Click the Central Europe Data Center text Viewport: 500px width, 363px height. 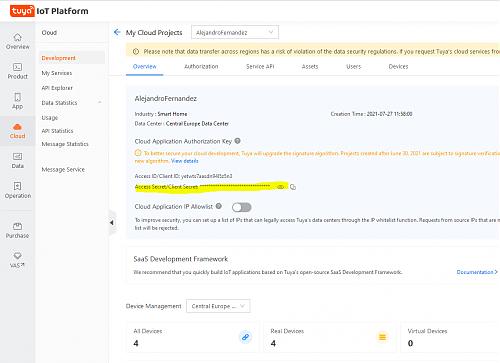197,124
